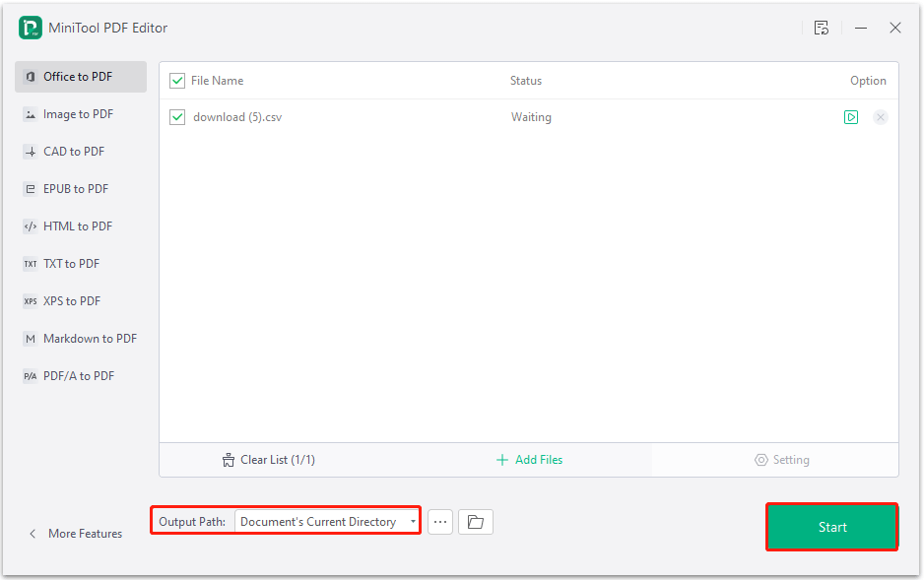Click More Features link
924x580 pixels.
85,534
